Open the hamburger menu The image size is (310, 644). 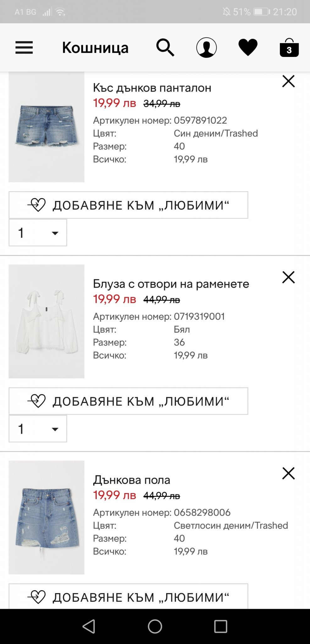[x=24, y=48]
